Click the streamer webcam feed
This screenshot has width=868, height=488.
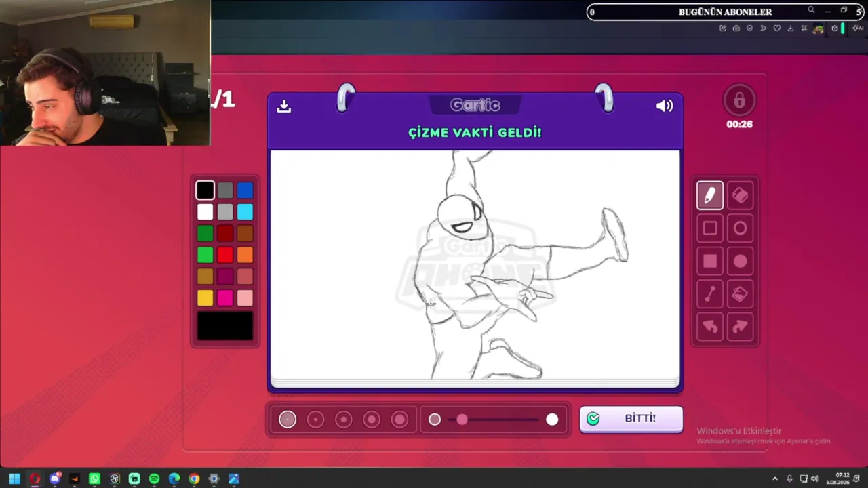[x=105, y=73]
